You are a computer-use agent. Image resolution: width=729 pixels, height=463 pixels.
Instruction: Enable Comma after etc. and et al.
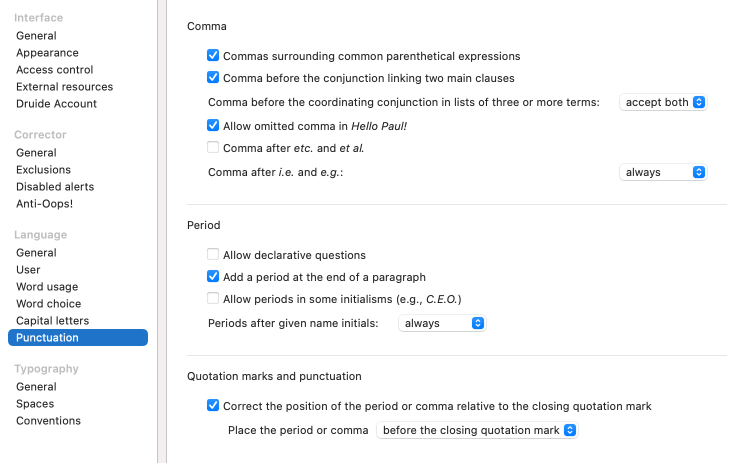[x=213, y=147]
